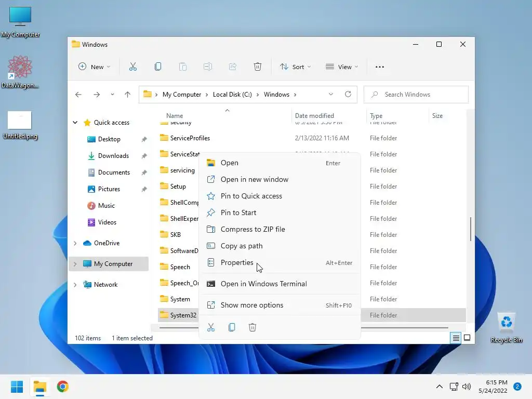Open Desktop in Quick access
This screenshot has width=532, height=399.
pyautogui.click(x=109, y=139)
